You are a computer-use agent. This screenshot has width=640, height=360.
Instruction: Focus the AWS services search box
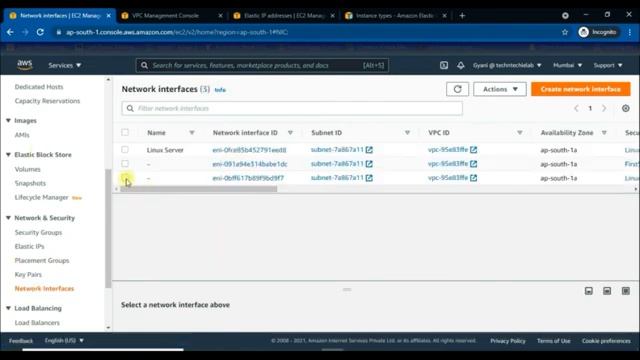(x=262, y=65)
